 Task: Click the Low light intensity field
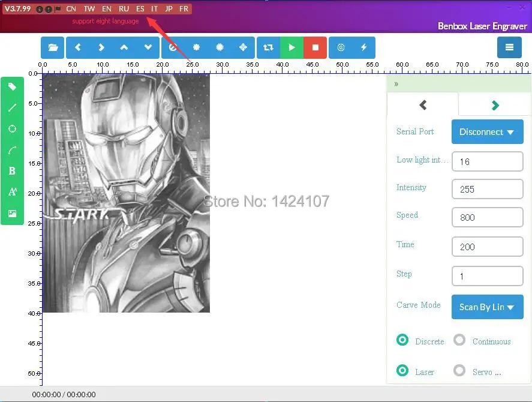click(487, 161)
